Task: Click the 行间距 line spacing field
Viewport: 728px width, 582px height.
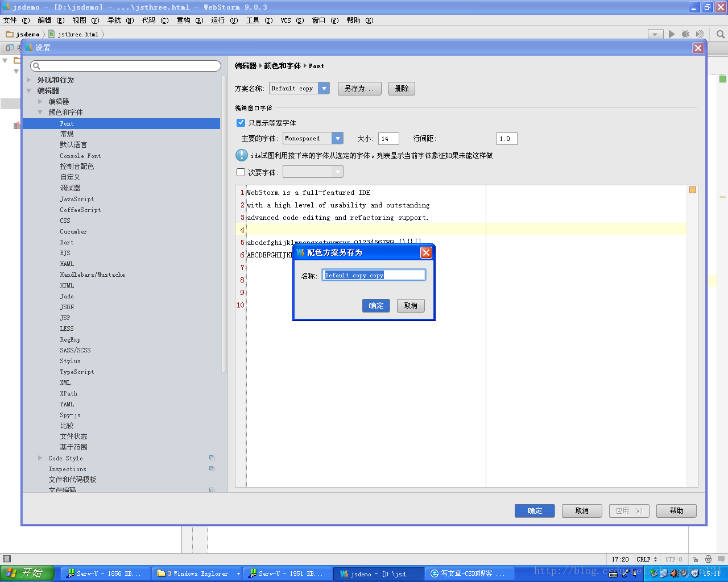Action: coord(507,139)
